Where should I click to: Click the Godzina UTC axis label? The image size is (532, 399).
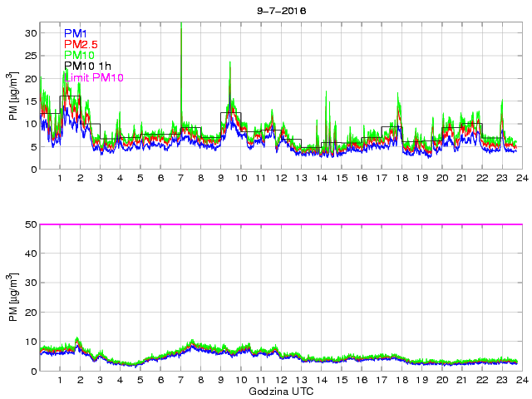point(280,391)
